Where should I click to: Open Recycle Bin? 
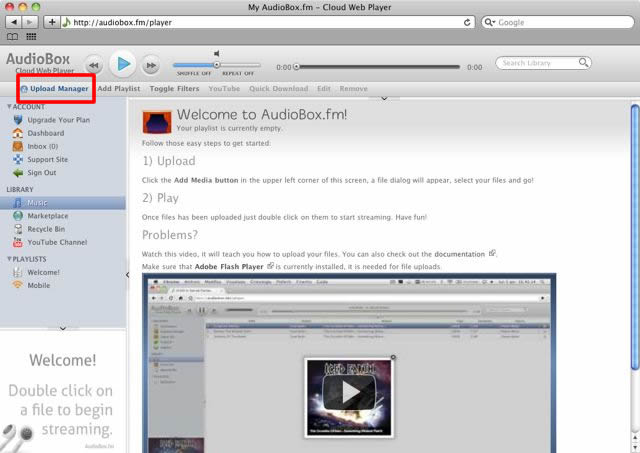(x=46, y=229)
